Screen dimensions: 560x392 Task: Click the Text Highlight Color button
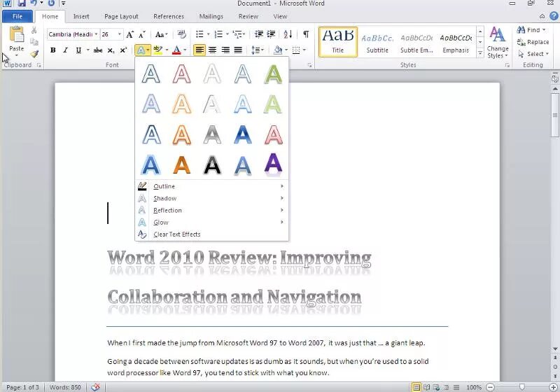(158, 50)
